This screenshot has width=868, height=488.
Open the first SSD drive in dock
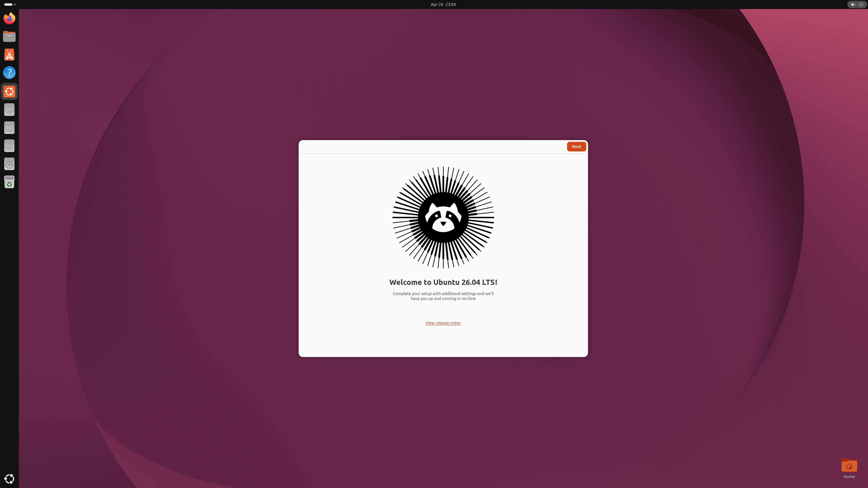[x=9, y=110]
